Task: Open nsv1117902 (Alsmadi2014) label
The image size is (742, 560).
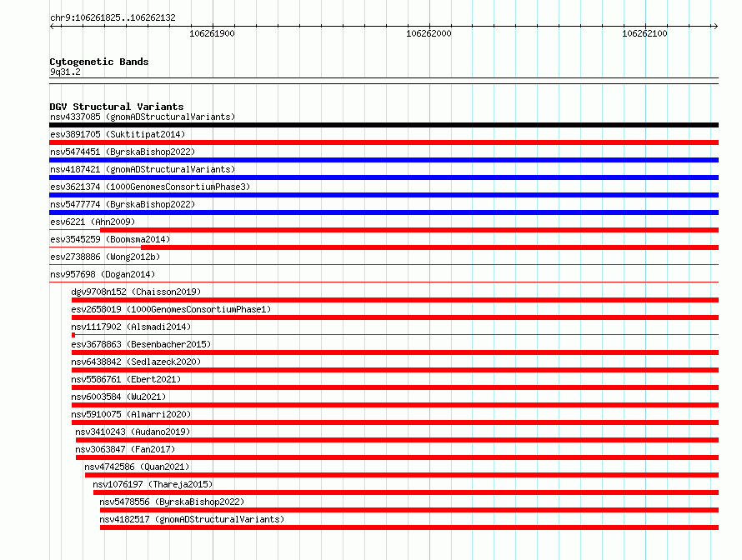Action: [x=131, y=327]
